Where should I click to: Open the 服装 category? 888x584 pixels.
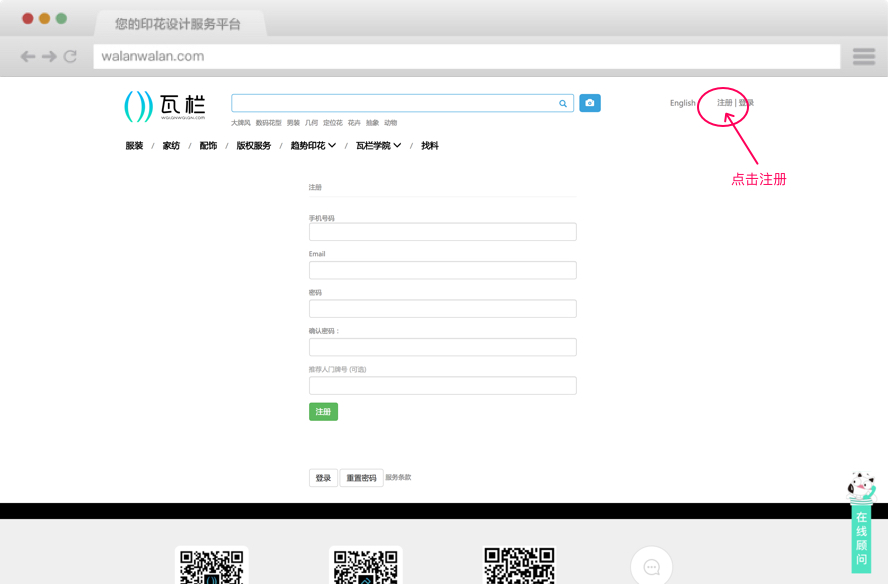[134, 146]
